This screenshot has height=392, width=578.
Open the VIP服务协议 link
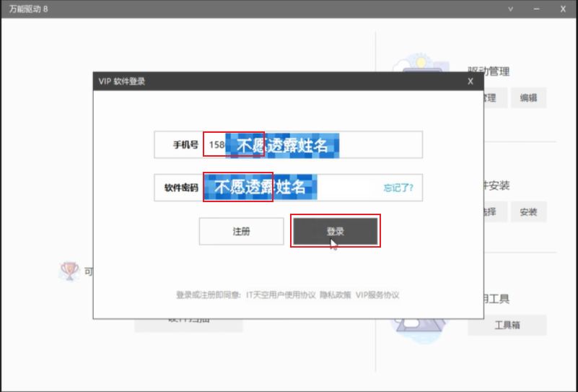click(x=377, y=295)
